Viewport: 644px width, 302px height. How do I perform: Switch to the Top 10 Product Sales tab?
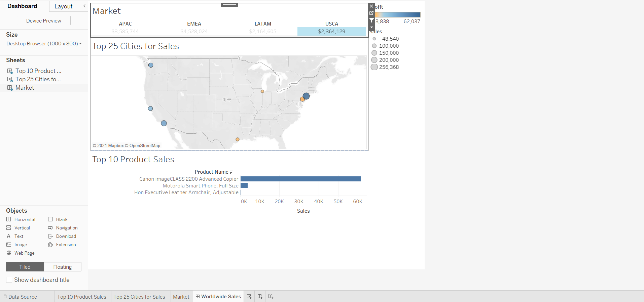(82, 297)
